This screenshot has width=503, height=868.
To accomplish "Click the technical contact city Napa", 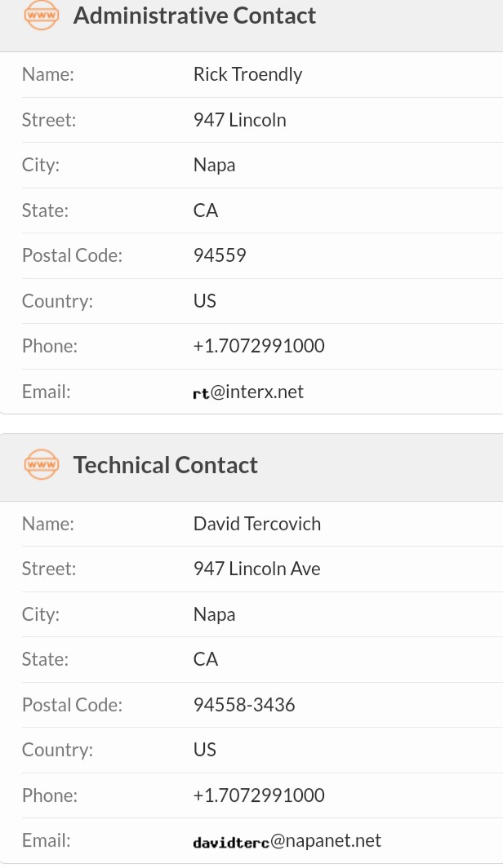I will click(215, 614).
